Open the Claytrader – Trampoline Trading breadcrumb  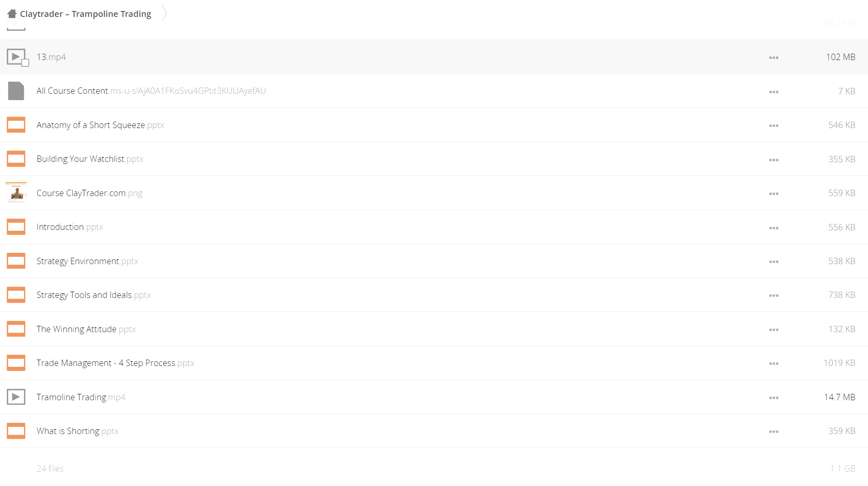coord(85,14)
